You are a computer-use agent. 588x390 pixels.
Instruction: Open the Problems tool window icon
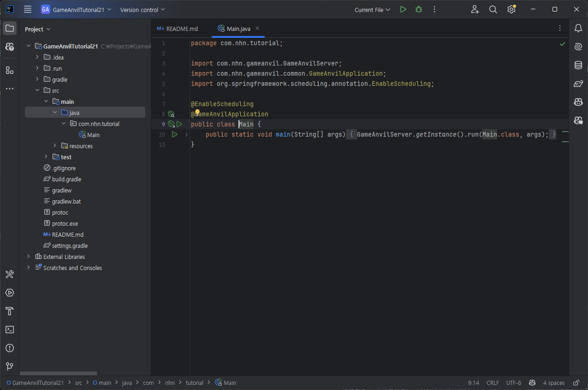pyautogui.click(x=10, y=348)
